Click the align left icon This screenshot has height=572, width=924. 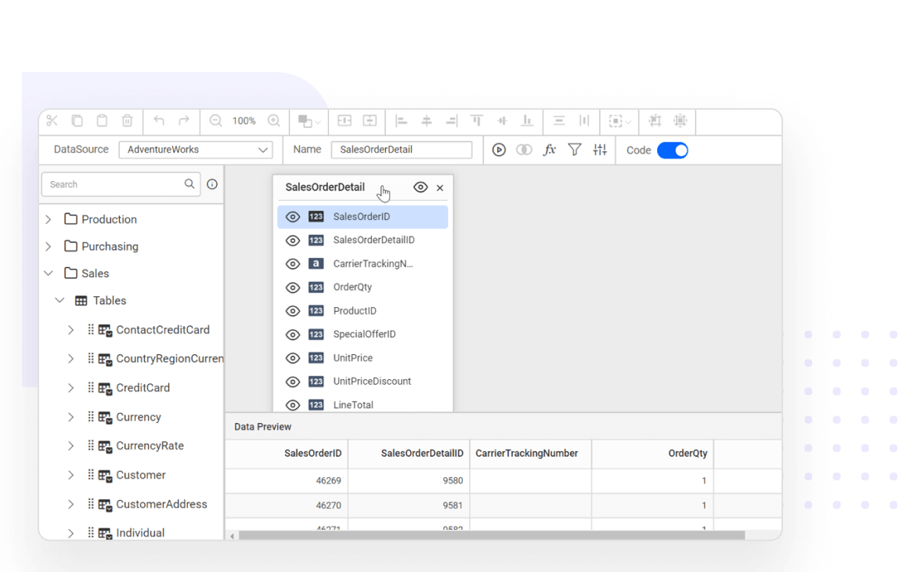(x=401, y=121)
